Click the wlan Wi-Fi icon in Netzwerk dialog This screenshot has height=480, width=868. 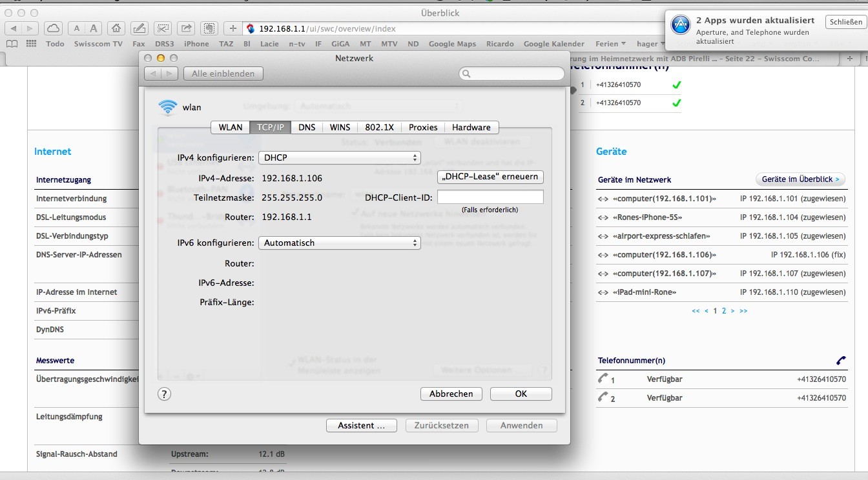point(169,107)
